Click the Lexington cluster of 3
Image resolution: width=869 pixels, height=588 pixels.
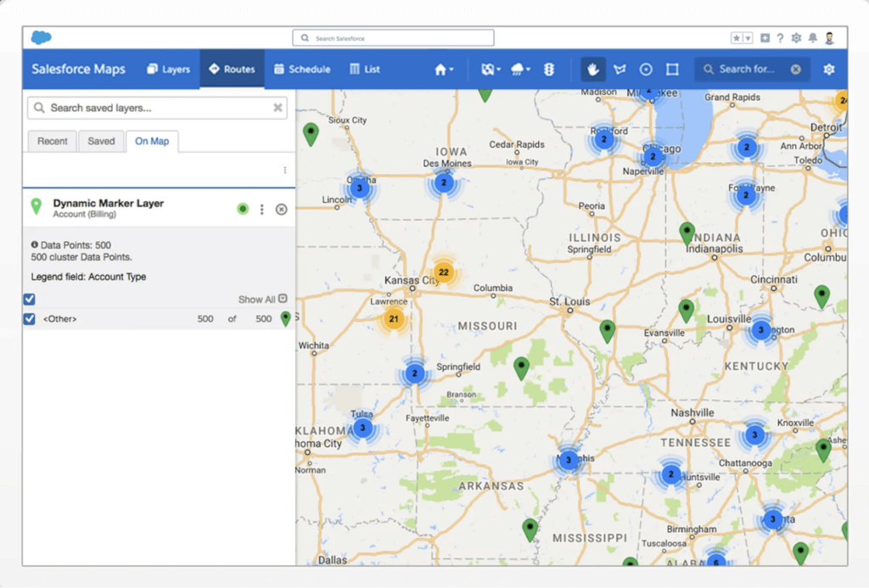[x=761, y=330]
